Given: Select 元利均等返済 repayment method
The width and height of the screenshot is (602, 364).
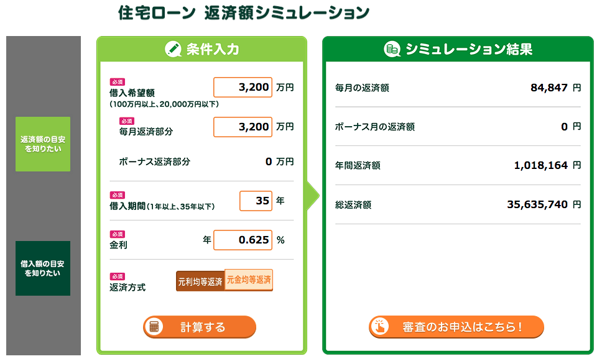Looking at the screenshot, I should point(200,281).
